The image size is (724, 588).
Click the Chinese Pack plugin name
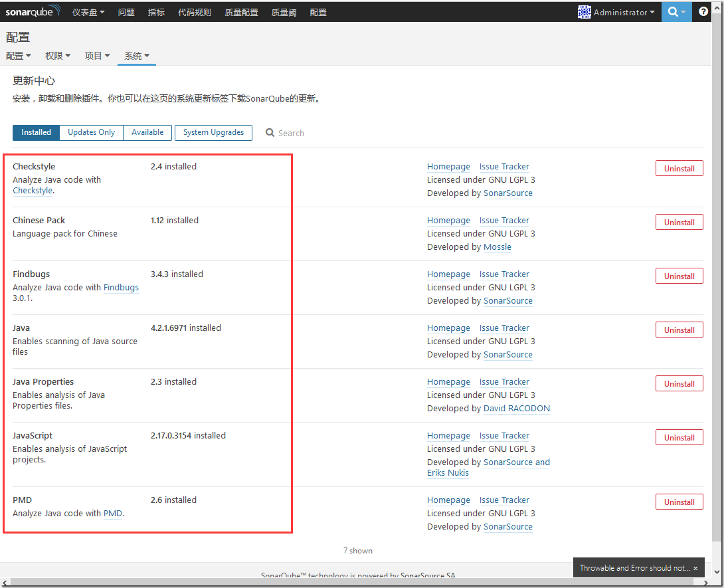(x=39, y=221)
